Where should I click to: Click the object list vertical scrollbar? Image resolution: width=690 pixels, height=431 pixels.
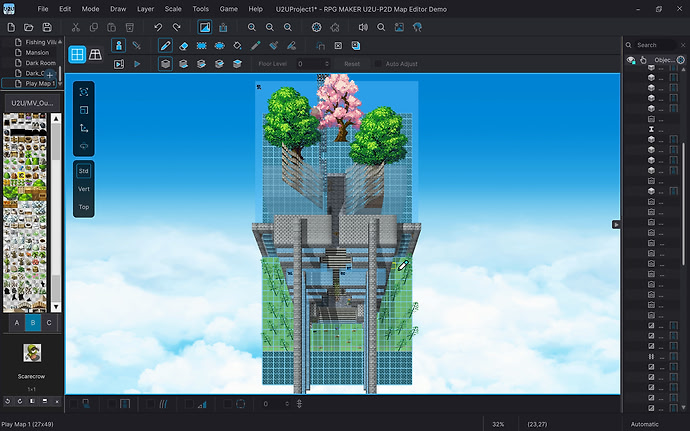683,204
